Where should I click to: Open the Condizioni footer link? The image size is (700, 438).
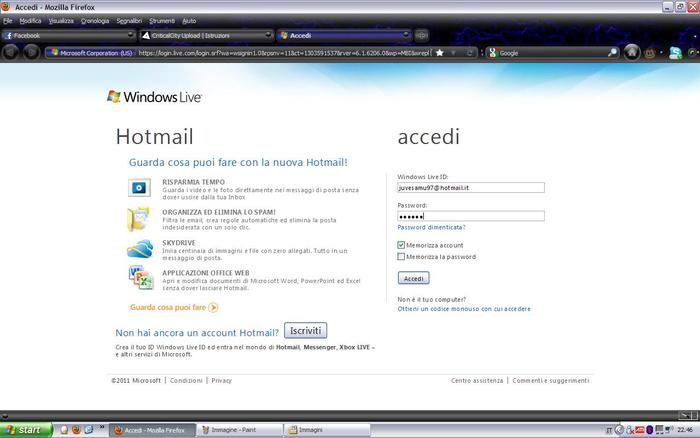pyautogui.click(x=186, y=380)
